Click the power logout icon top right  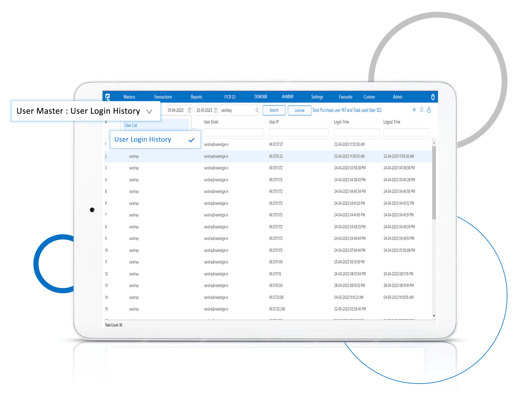tap(433, 97)
